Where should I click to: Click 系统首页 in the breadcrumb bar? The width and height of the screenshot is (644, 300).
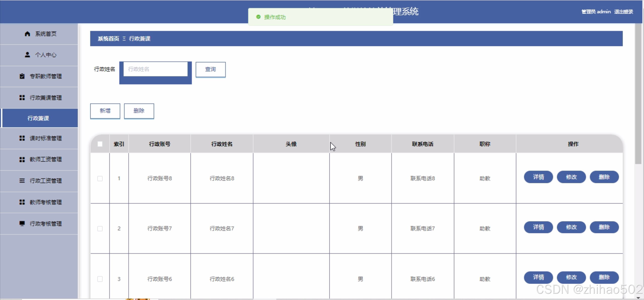pyautogui.click(x=108, y=39)
